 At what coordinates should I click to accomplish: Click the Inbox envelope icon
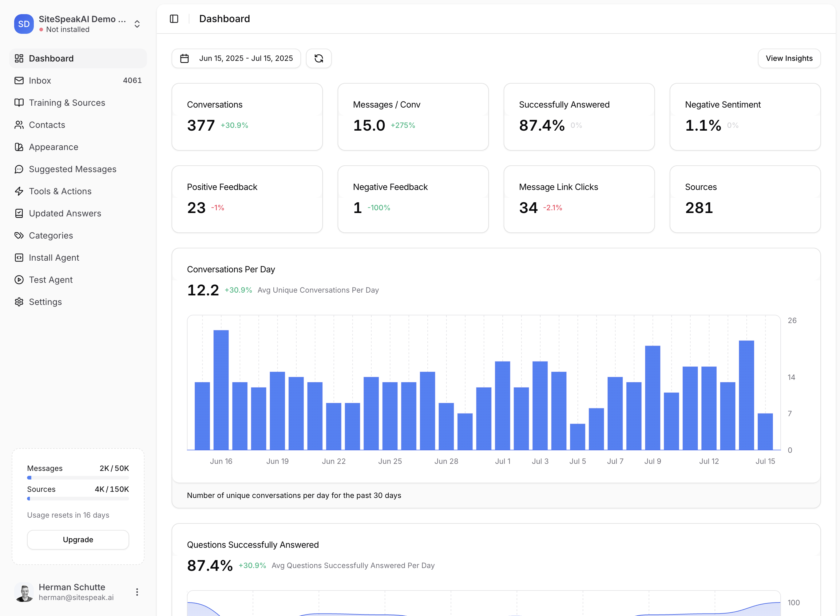[19, 81]
